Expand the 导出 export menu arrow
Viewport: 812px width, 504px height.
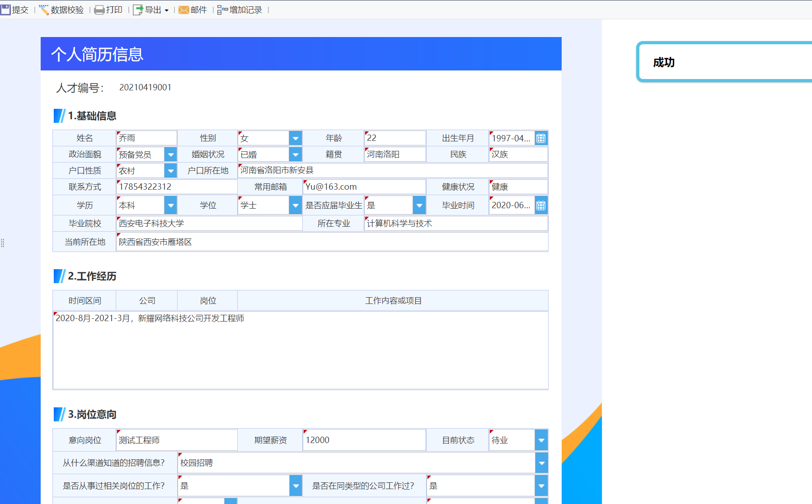click(x=166, y=10)
